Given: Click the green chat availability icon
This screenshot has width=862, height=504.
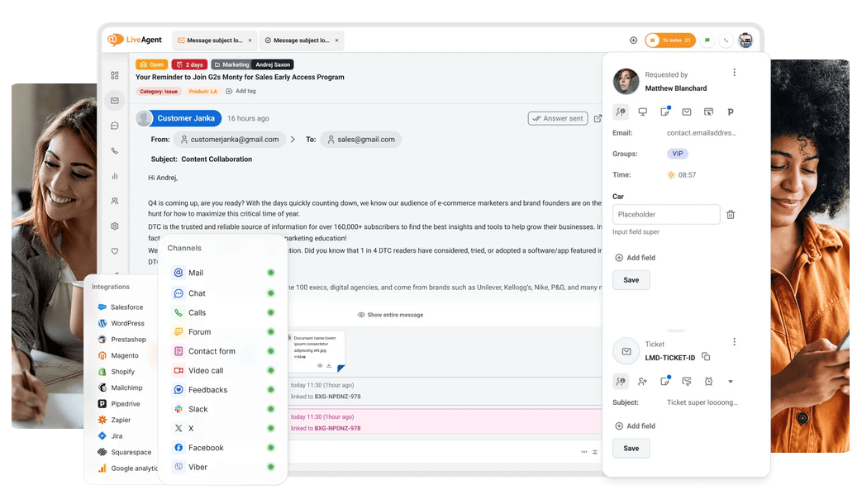Looking at the screenshot, I should tap(707, 40).
